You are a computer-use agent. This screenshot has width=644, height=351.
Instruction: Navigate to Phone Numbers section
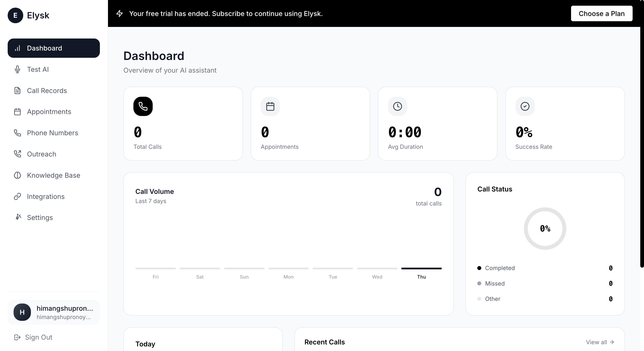pyautogui.click(x=53, y=133)
